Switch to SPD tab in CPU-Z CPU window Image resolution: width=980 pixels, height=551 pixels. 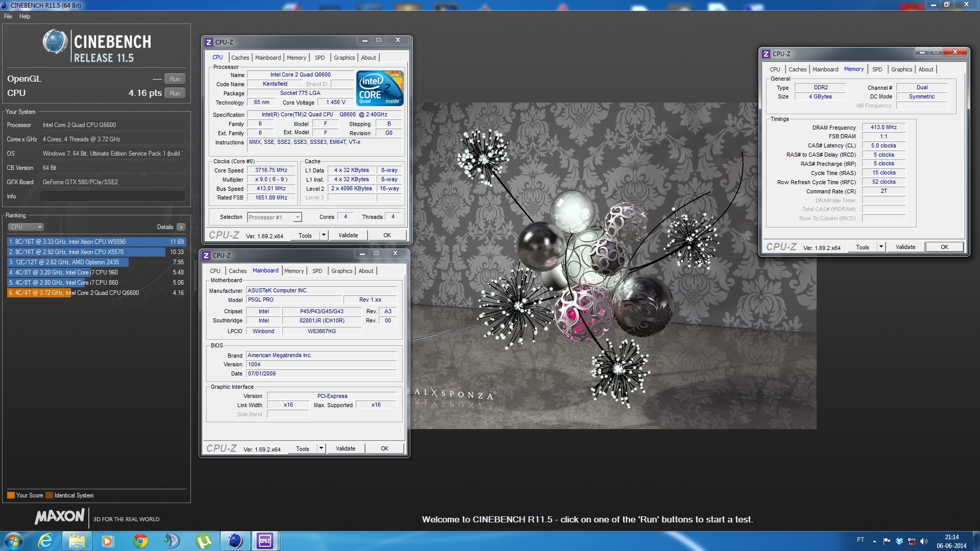[x=320, y=58]
